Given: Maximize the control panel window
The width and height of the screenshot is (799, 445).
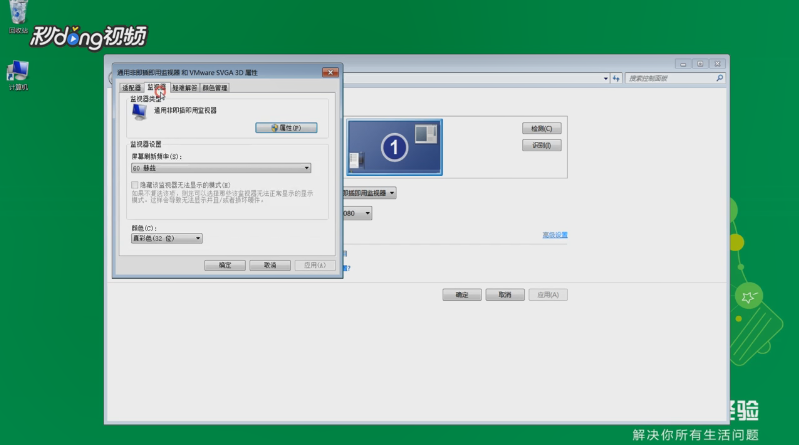Looking at the screenshot, I should (700, 64).
